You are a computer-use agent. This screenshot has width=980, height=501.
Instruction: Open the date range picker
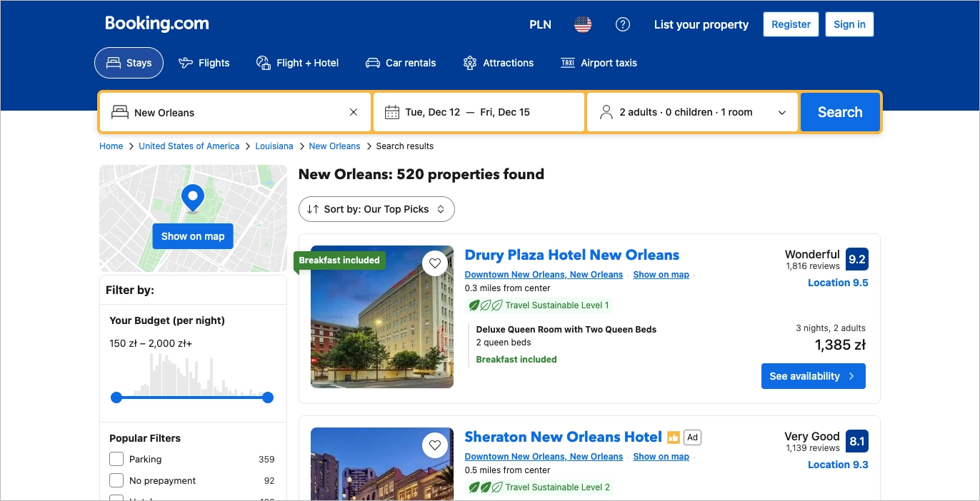tap(479, 111)
